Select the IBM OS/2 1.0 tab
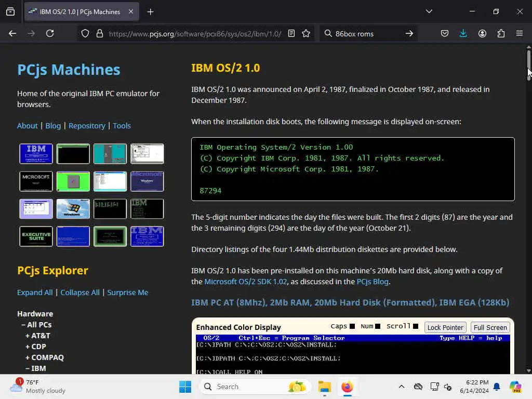Screen dimensions: 532x399 coord(82,11)
